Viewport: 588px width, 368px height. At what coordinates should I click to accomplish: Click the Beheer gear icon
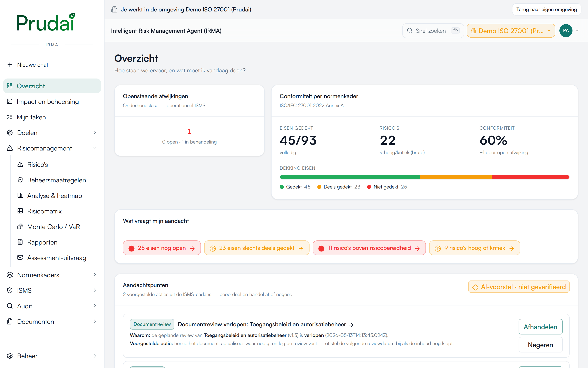pyautogui.click(x=10, y=356)
